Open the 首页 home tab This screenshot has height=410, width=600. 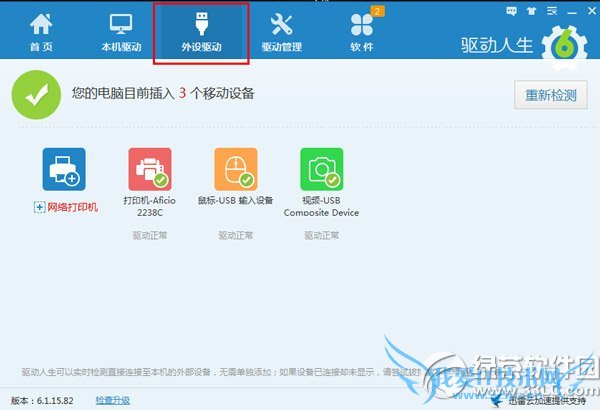click(41, 32)
